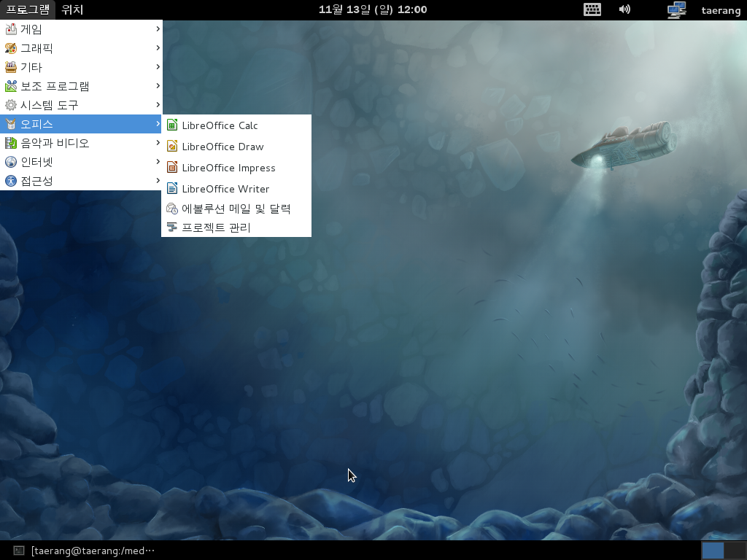Click the LibreOffice Impress icon
The image size is (747, 560).
[172, 168]
